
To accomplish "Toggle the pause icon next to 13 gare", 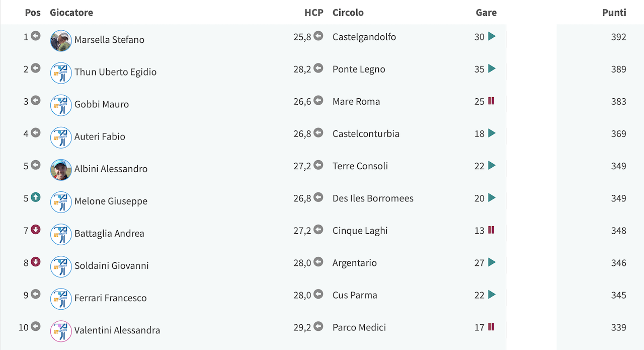I will pyautogui.click(x=492, y=230).
